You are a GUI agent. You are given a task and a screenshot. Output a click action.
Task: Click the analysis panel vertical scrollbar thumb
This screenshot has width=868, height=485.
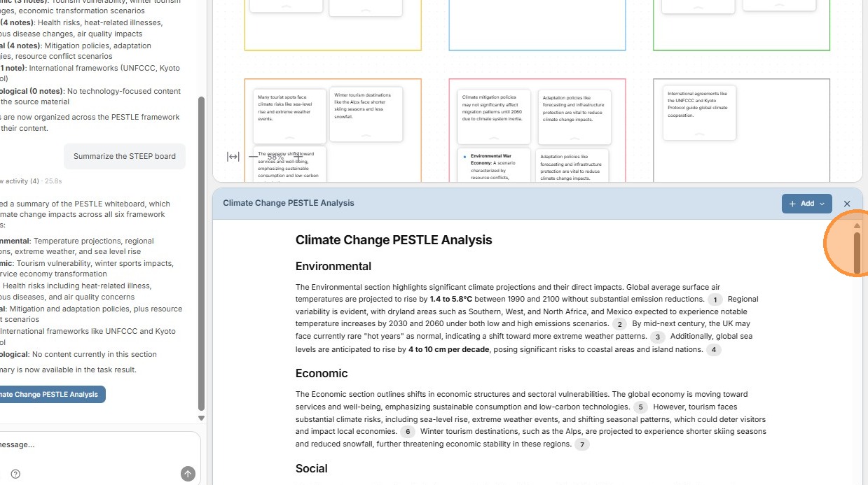[x=857, y=252]
